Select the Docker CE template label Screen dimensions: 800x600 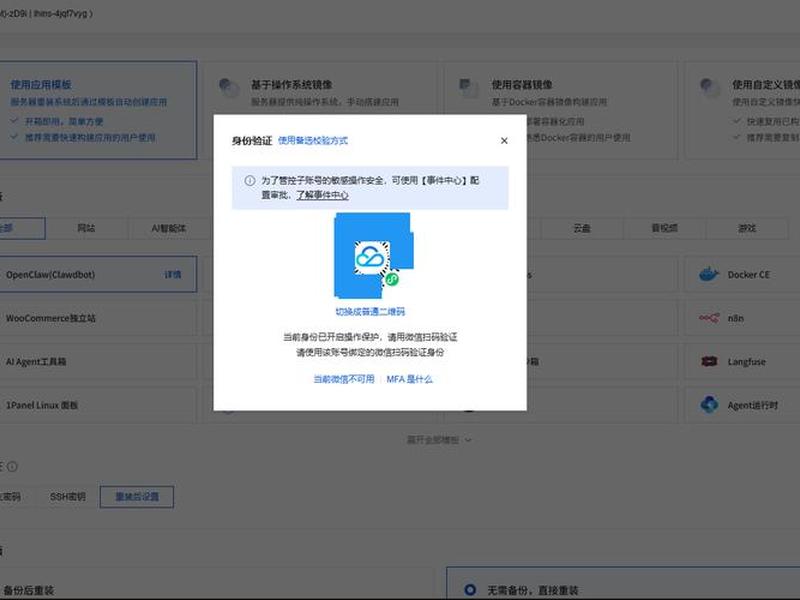pyautogui.click(x=748, y=274)
